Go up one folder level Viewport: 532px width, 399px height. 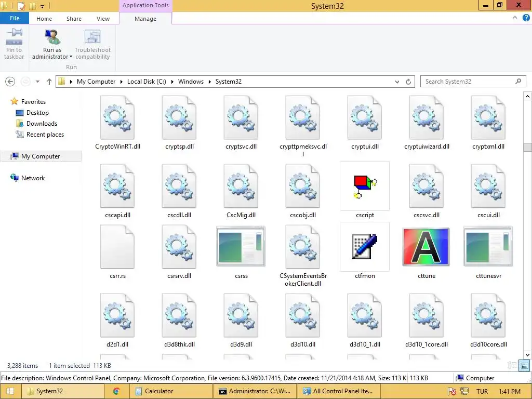[x=49, y=82]
